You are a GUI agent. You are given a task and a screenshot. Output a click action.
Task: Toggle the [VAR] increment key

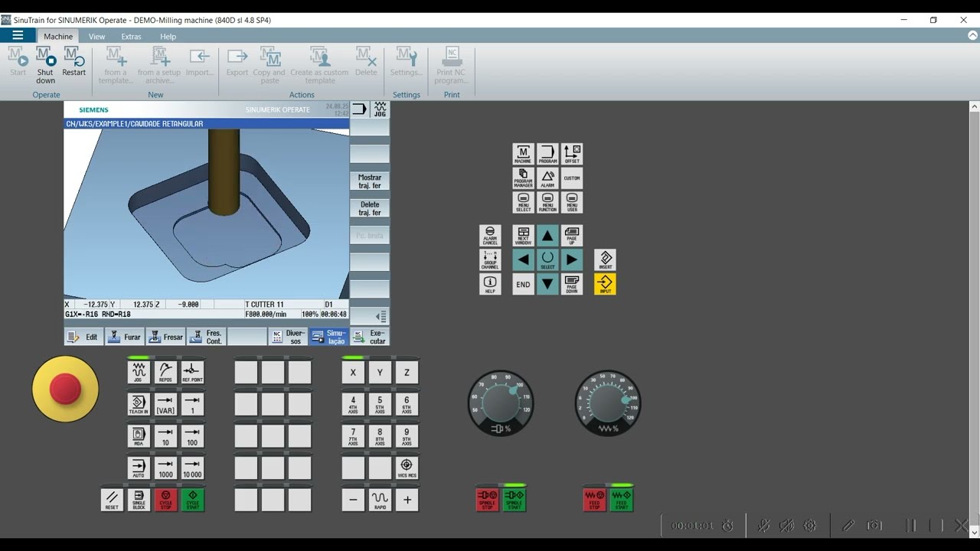[x=165, y=405]
